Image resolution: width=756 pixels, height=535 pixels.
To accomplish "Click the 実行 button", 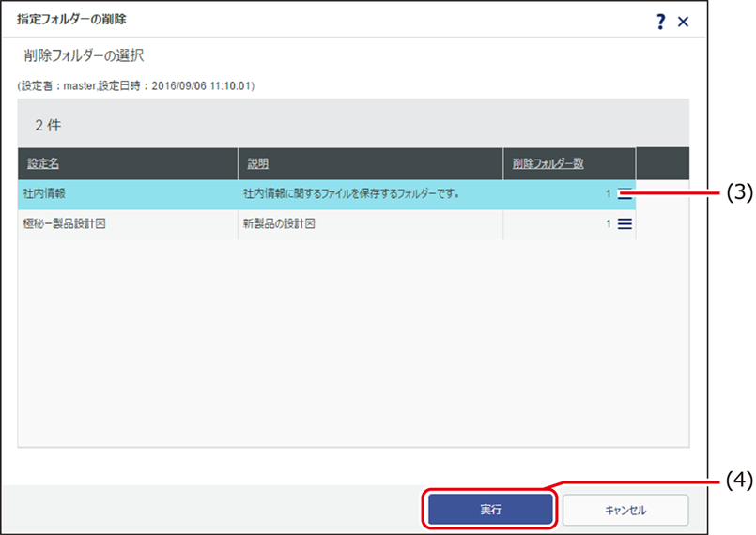I will point(490,509).
